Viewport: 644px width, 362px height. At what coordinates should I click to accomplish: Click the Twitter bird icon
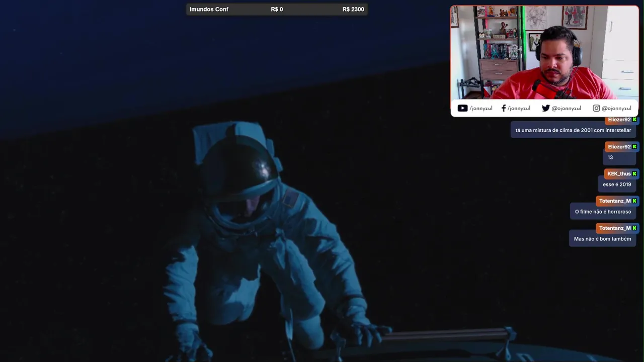545,108
